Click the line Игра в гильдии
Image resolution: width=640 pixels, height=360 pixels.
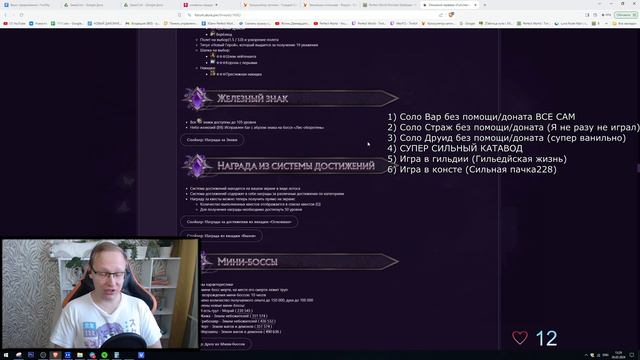[x=477, y=159]
